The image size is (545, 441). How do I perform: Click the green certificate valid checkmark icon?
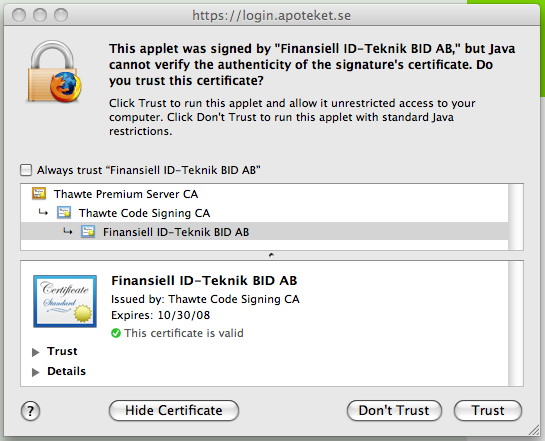coord(116,333)
